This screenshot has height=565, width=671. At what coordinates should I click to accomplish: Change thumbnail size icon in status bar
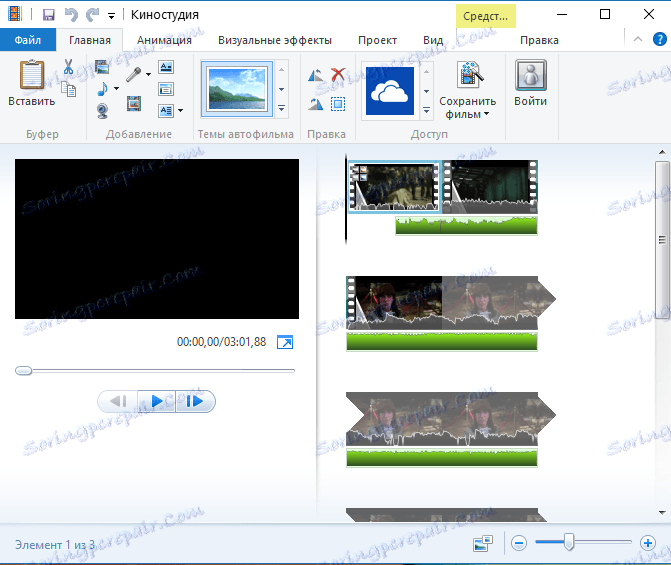pyautogui.click(x=483, y=543)
